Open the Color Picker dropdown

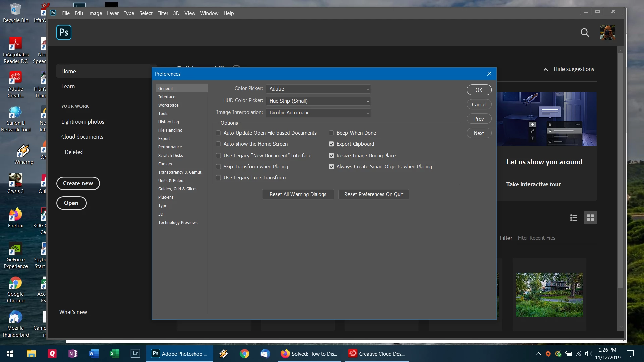(318, 89)
